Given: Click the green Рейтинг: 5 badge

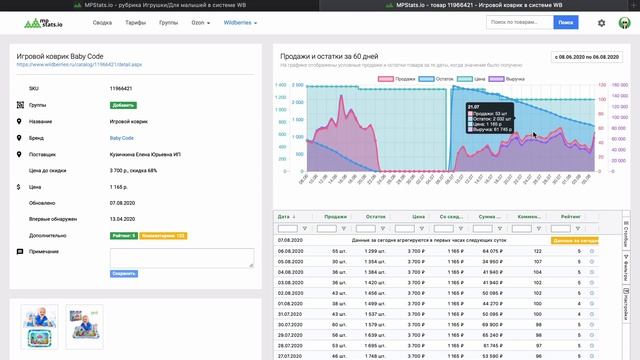Looking at the screenshot, I should point(124,236).
